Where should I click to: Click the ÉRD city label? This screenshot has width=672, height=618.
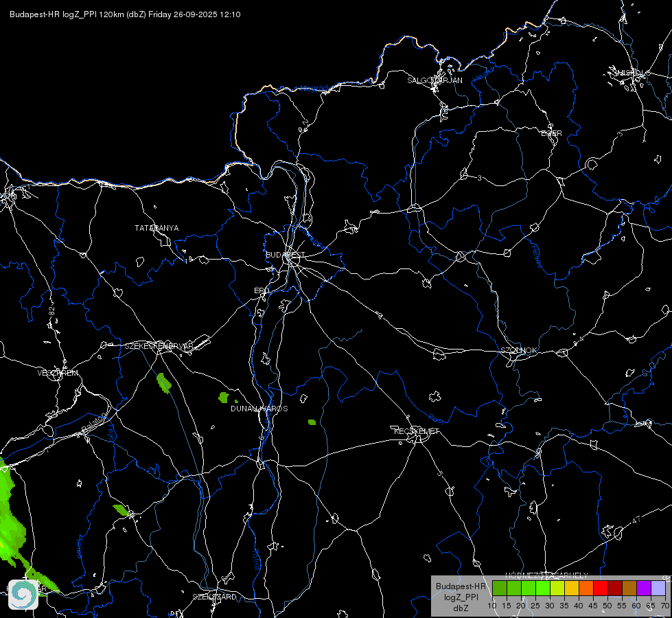tap(262, 290)
